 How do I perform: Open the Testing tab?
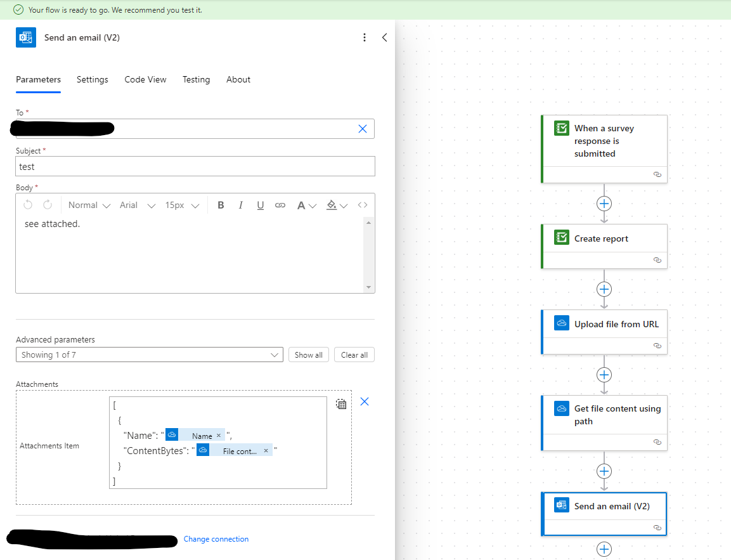click(x=196, y=79)
